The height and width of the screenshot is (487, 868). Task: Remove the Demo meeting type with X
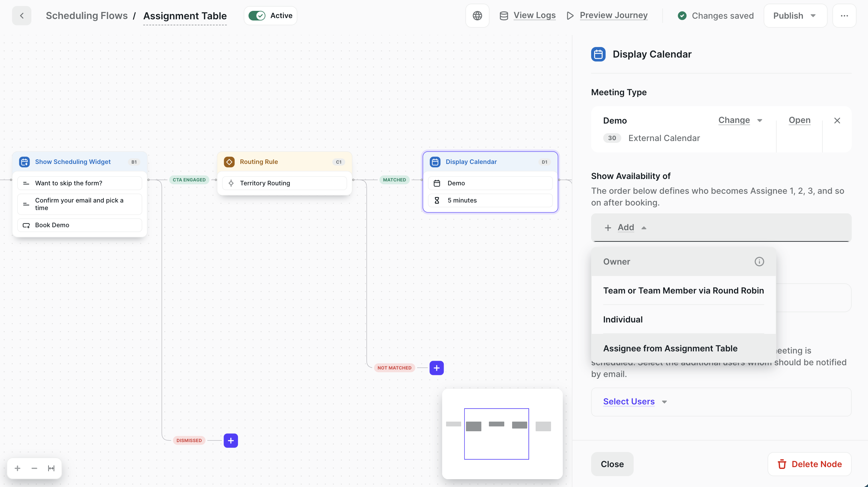(837, 121)
